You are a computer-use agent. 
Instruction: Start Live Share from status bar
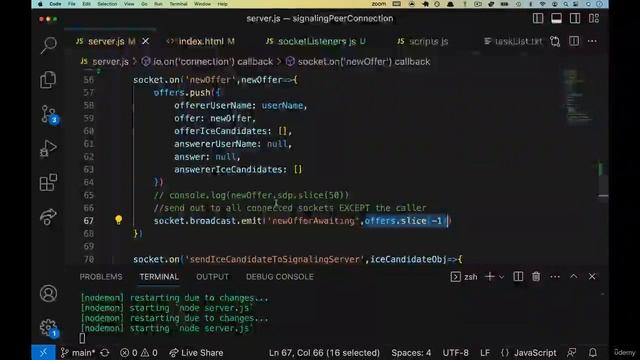pyautogui.click(x=196, y=353)
